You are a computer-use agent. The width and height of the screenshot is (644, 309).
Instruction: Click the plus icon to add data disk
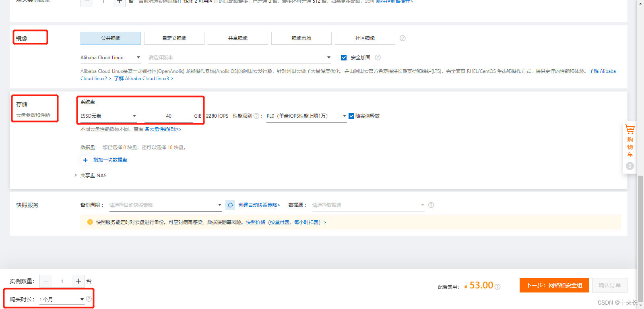pos(85,160)
